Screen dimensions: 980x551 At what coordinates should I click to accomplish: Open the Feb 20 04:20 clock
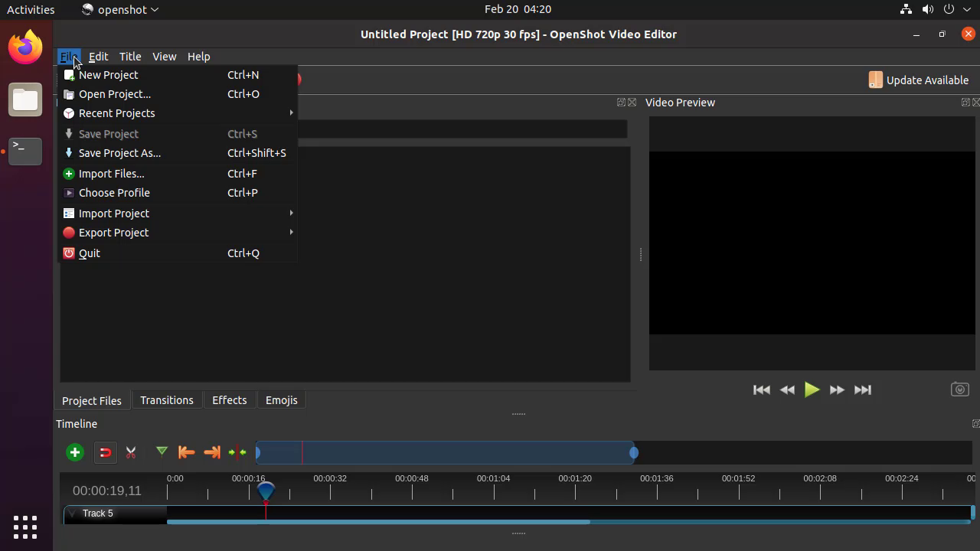[x=518, y=9]
